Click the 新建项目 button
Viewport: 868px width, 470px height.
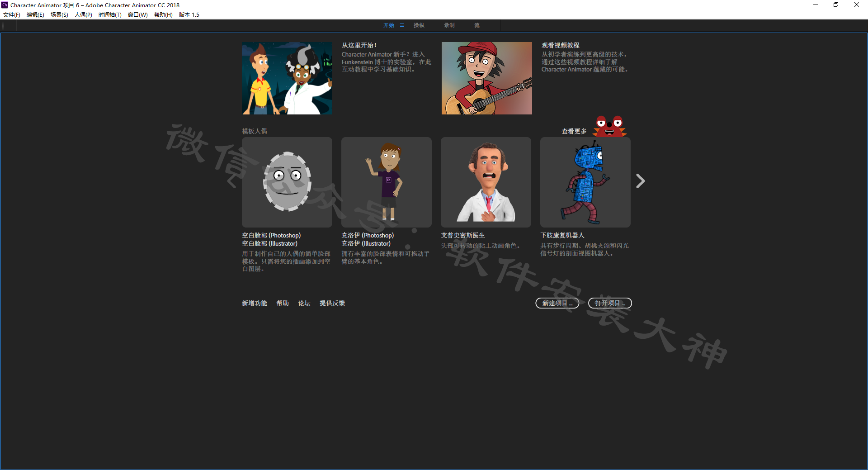557,303
